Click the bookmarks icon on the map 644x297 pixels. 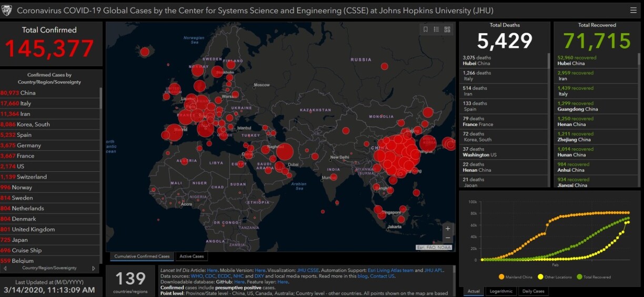(426, 29)
